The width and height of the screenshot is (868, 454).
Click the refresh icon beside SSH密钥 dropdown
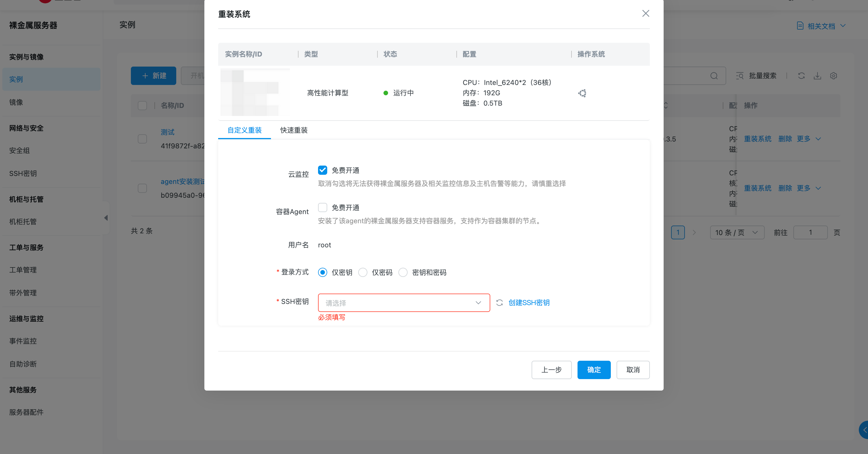pyautogui.click(x=499, y=302)
